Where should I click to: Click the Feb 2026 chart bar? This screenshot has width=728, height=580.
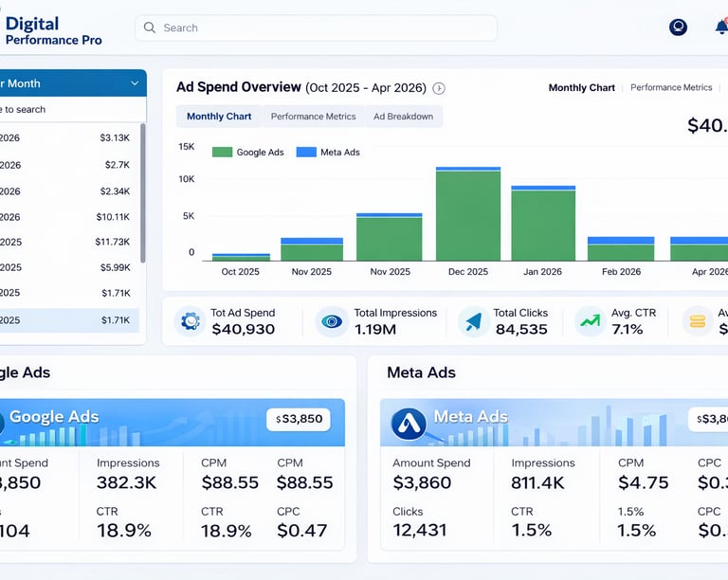[x=621, y=248]
